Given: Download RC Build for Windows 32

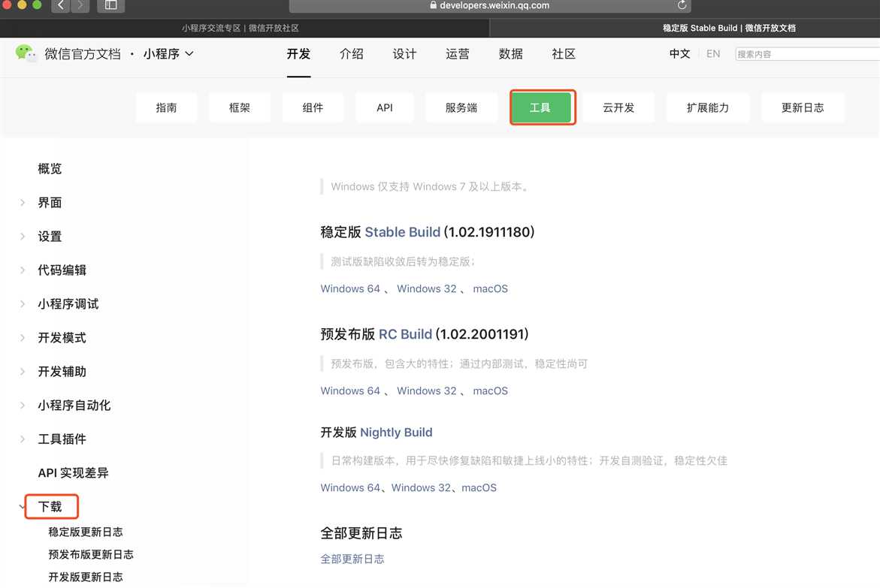Looking at the screenshot, I should 427,391.
